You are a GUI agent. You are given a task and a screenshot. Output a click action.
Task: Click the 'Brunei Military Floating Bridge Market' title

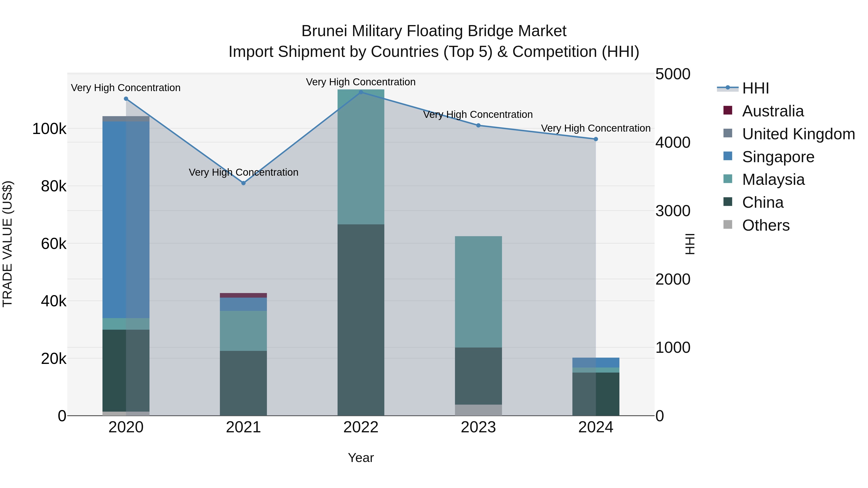click(x=434, y=31)
